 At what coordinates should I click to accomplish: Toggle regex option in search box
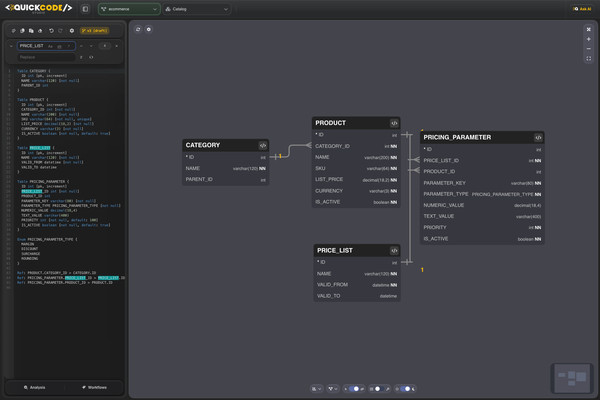68,46
